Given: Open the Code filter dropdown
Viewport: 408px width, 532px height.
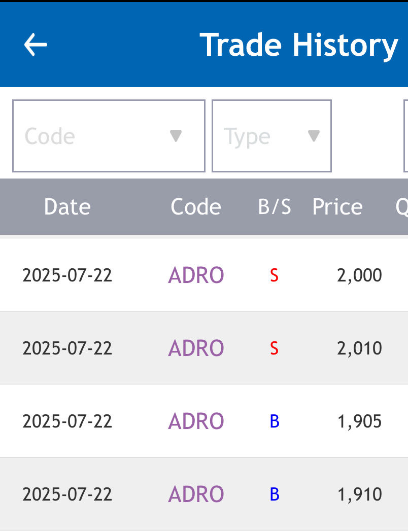Looking at the screenshot, I should pyautogui.click(x=109, y=136).
